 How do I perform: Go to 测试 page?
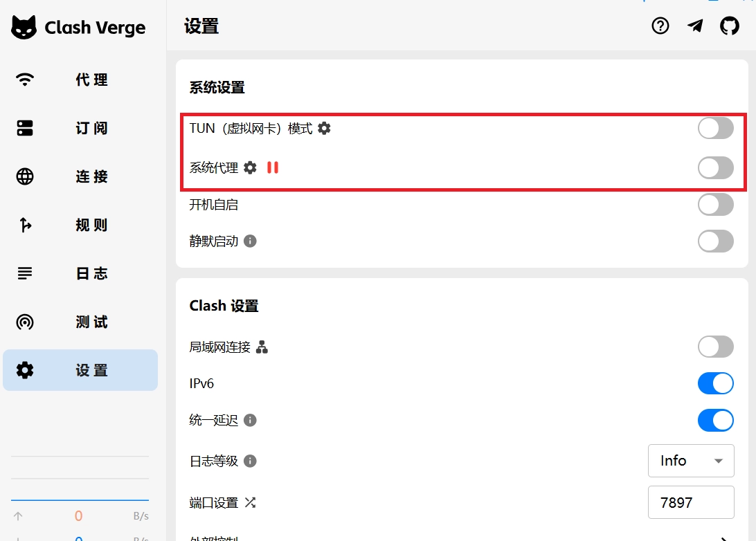80,322
